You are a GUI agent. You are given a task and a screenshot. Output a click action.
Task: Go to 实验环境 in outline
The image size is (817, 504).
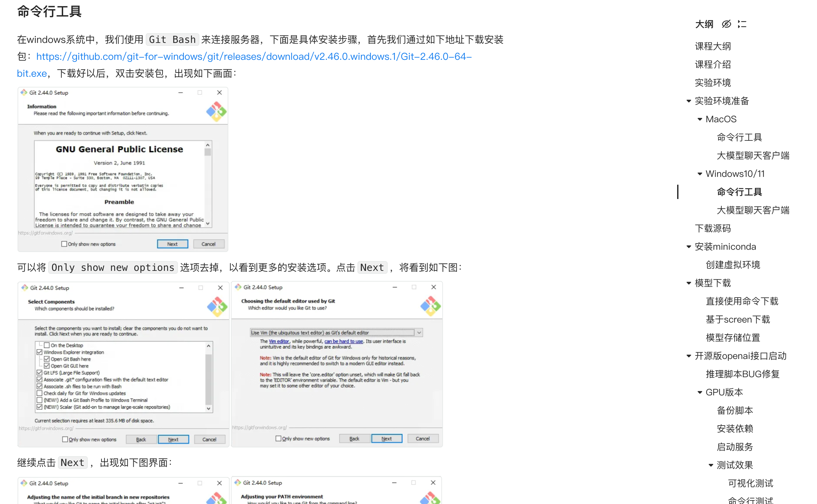coord(713,83)
